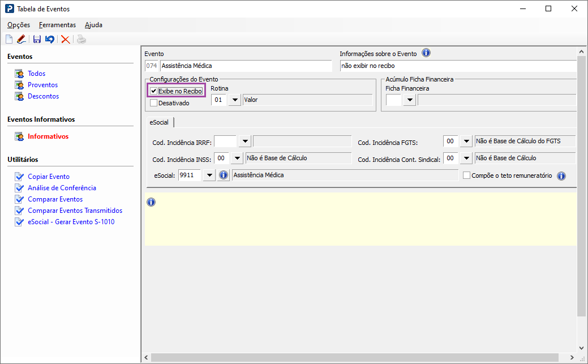This screenshot has width=588, height=364.
Task: Click the icon next to Informativos
Action: tap(19, 136)
